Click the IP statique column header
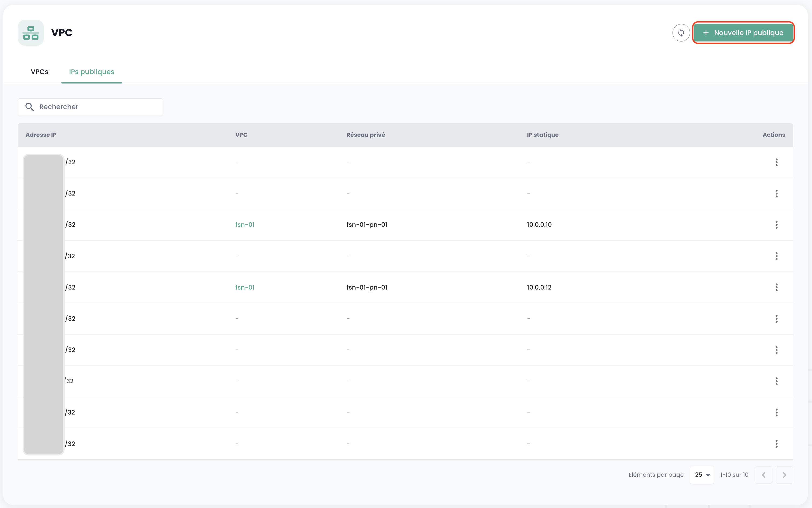This screenshot has height=508, width=812. pyautogui.click(x=542, y=135)
